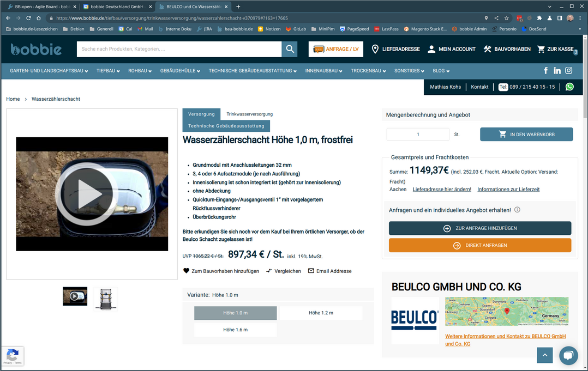Click Zum Bauvorhaben hinzufügen
588x371 pixels.
point(221,271)
